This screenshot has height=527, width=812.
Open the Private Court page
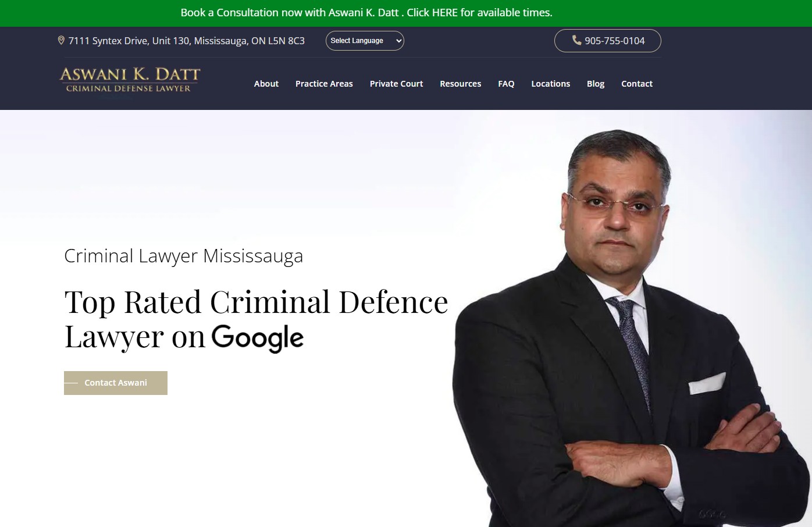point(396,83)
